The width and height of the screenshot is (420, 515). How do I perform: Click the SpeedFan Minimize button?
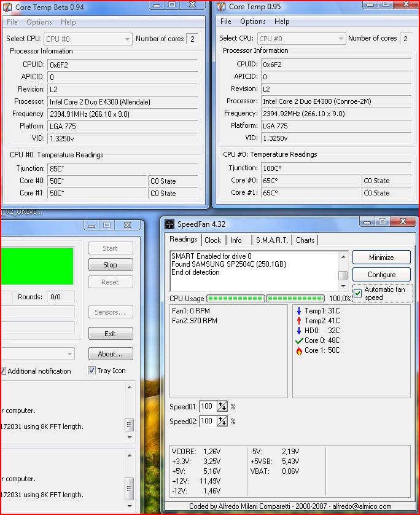click(x=381, y=257)
